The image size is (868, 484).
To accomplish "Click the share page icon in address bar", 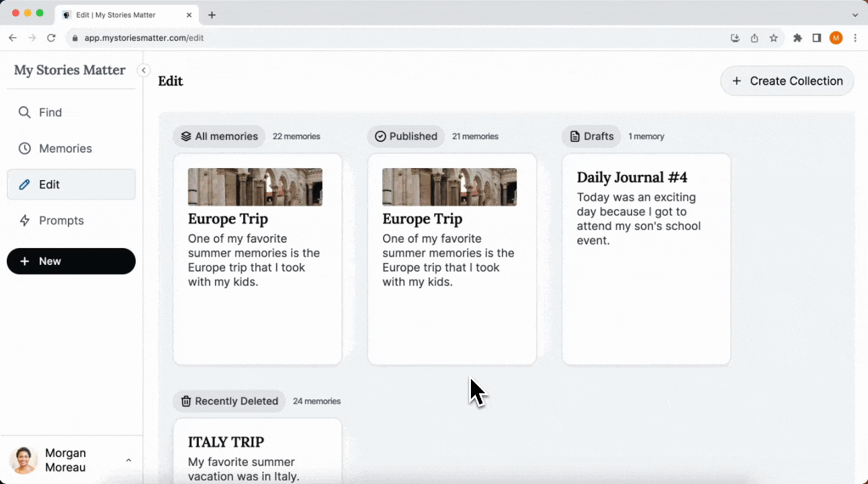I will 754,38.
